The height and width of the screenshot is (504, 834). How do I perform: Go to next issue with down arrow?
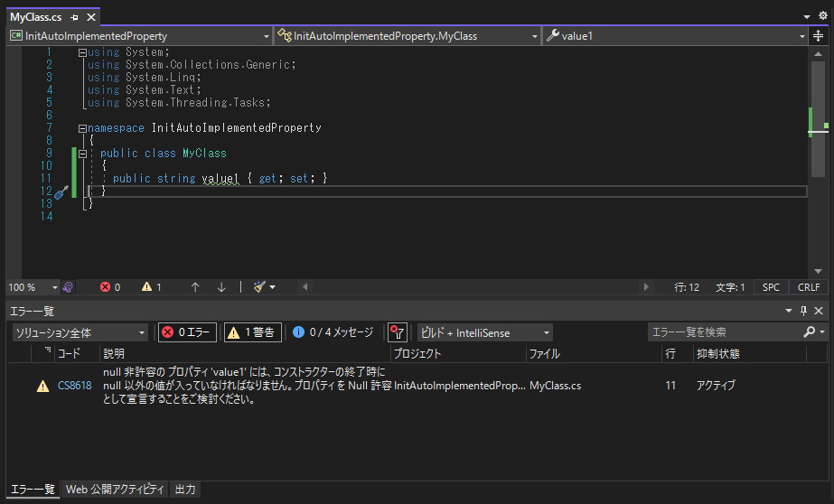221,287
